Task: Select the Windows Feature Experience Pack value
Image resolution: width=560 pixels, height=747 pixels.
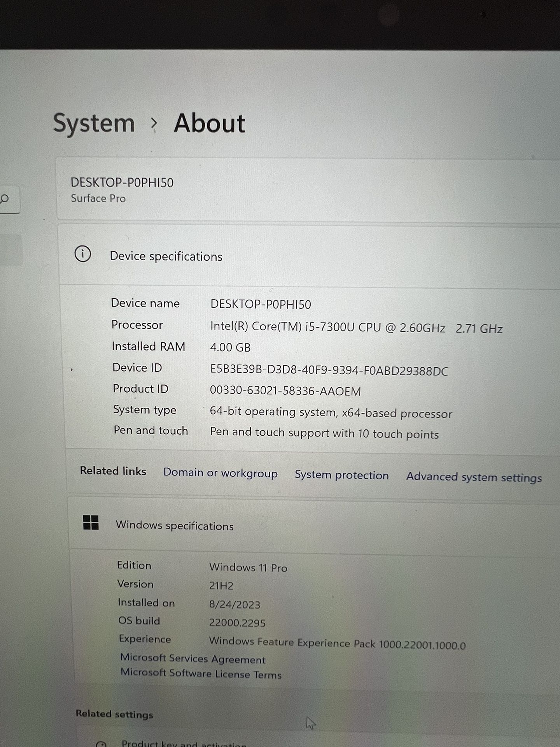Action: click(337, 643)
